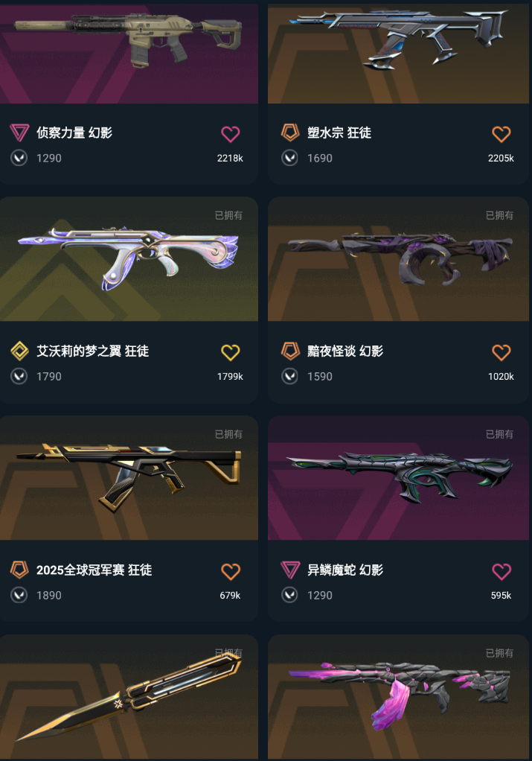
Task: Tap the heart for 黯夜怪谈 幻影
Action: click(x=501, y=352)
